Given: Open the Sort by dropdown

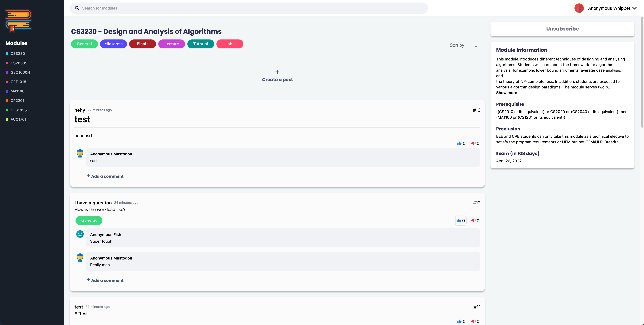Looking at the screenshot, I should 462,45.
